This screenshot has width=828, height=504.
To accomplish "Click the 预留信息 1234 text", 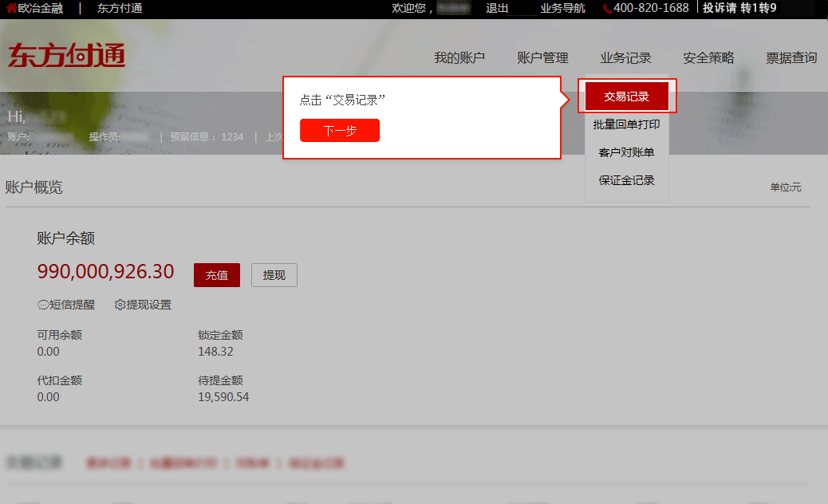I will pos(207,136).
